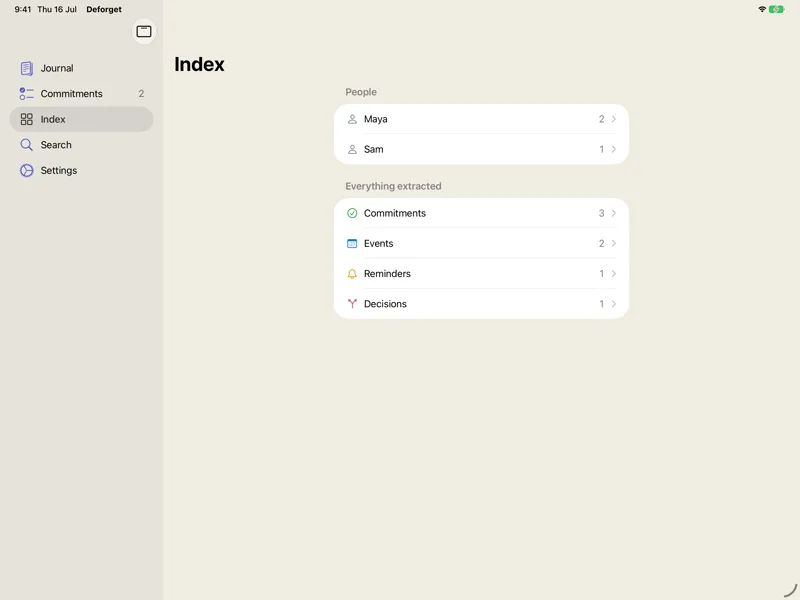Viewport: 800px width, 600px height.
Task: Toggle the sidebar panel icon
Action: (144, 32)
